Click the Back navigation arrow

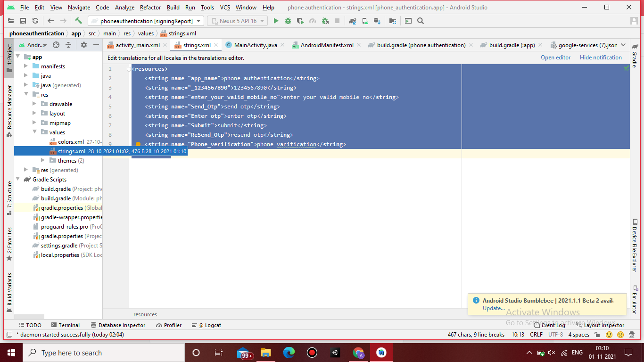(x=50, y=21)
